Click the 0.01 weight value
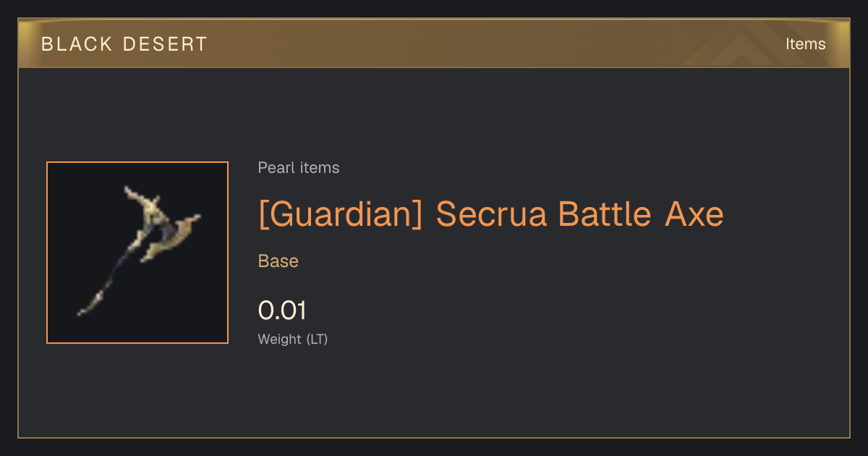Image resolution: width=868 pixels, height=456 pixels. (x=282, y=311)
